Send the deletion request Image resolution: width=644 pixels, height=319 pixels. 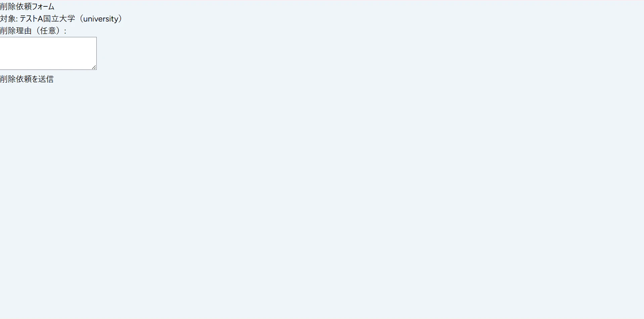point(27,79)
